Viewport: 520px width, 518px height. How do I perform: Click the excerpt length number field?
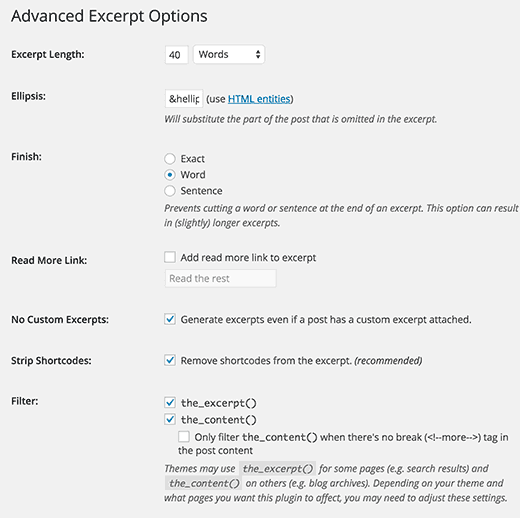[177, 55]
